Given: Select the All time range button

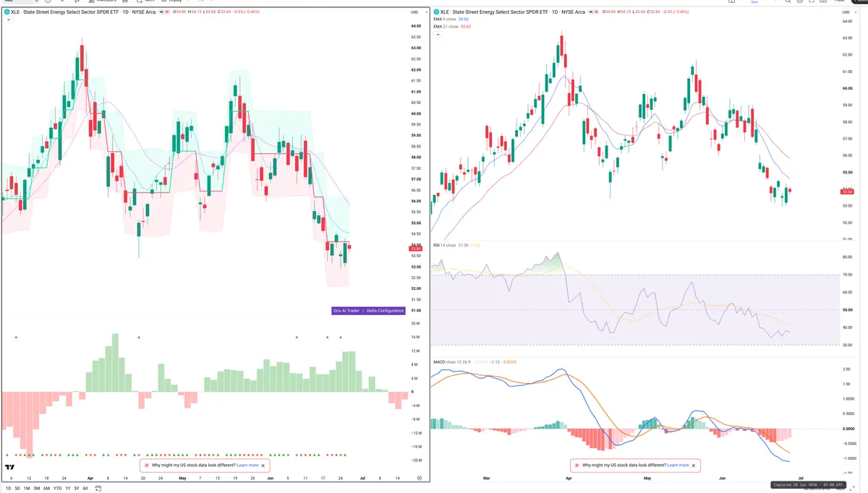Looking at the screenshot, I should [x=85, y=488].
